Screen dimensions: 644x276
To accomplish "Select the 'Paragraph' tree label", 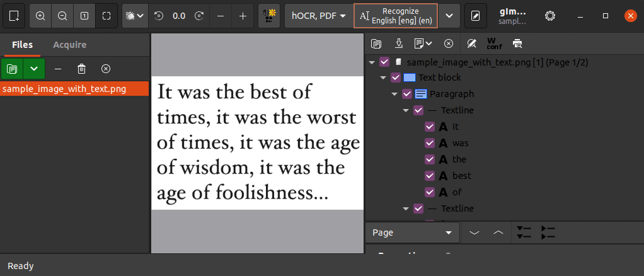I will pyautogui.click(x=452, y=94).
